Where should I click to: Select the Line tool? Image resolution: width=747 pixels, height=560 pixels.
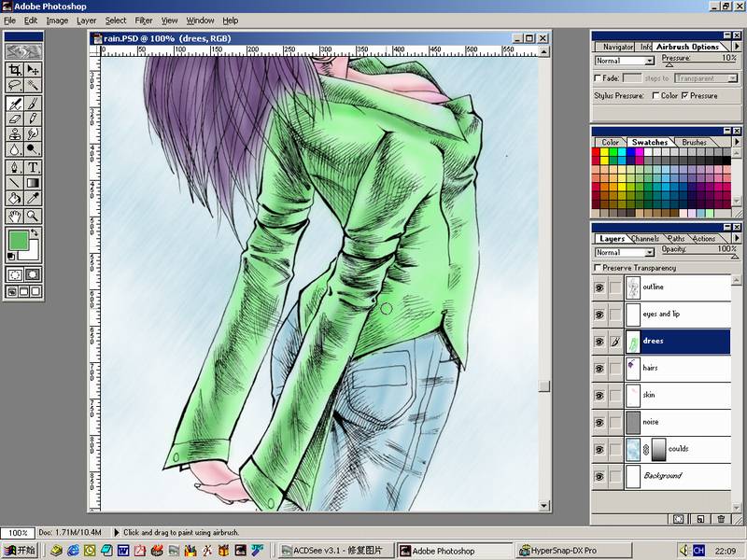pyautogui.click(x=15, y=183)
